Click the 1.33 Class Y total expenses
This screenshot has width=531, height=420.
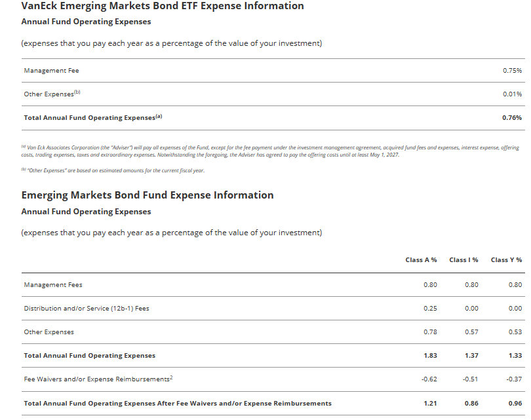[515, 356]
